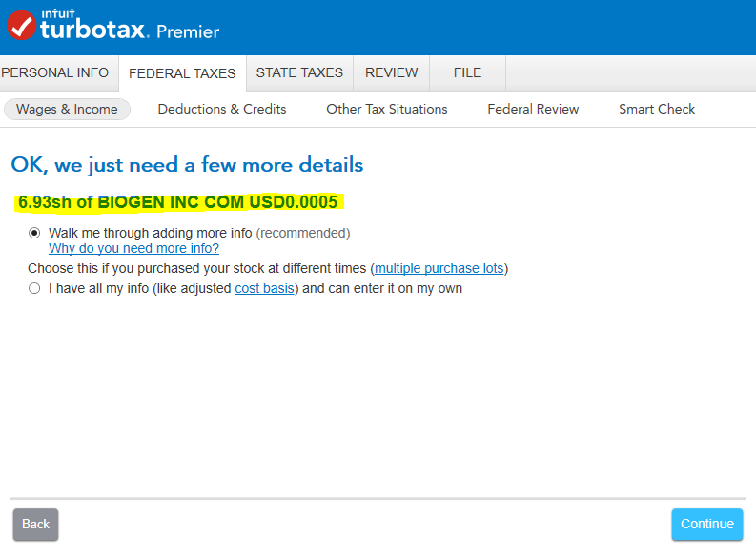Image resolution: width=756 pixels, height=558 pixels.
Task: Switch to the FEDERAL TAXES tab
Action: click(x=182, y=73)
